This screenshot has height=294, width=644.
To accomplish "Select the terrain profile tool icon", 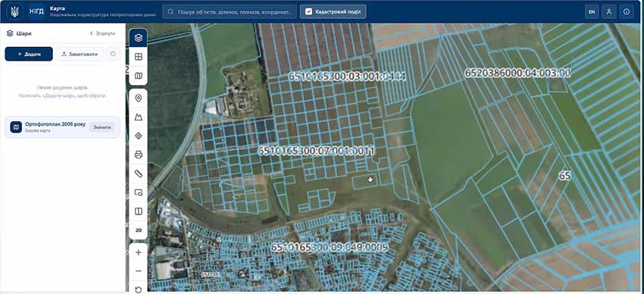I will tap(139, 117).
